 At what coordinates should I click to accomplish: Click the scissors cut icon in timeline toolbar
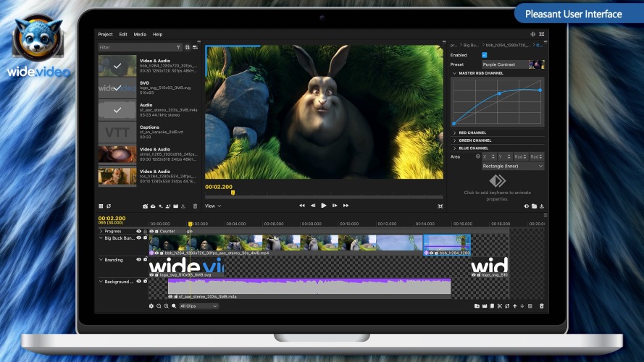click(x=500, y=306)
